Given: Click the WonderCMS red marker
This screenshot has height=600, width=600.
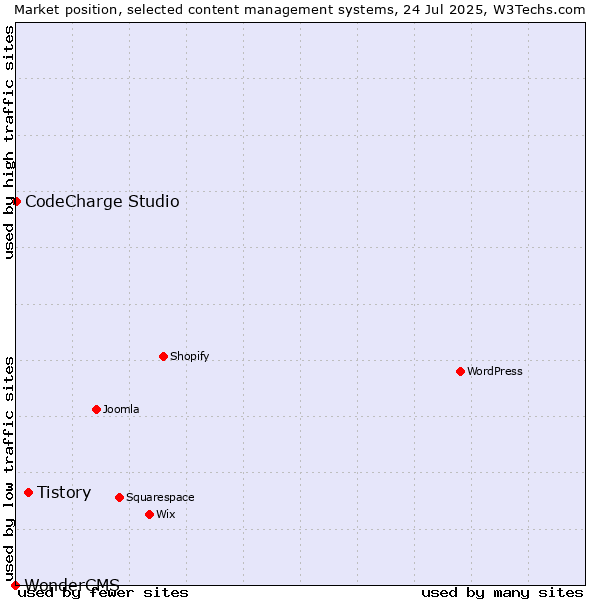Looking at the screenshot, I should [15, 585].
